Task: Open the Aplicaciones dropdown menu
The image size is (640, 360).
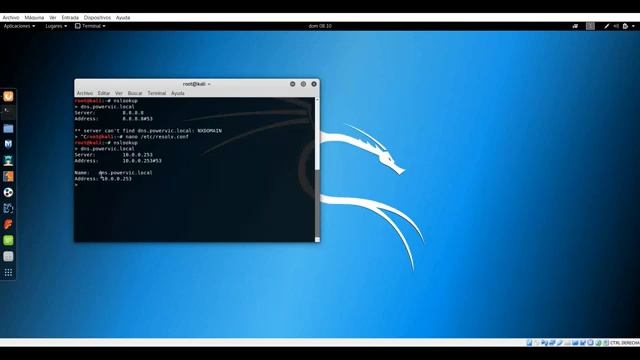Action: pyautogui.click(x=19, y=26)
